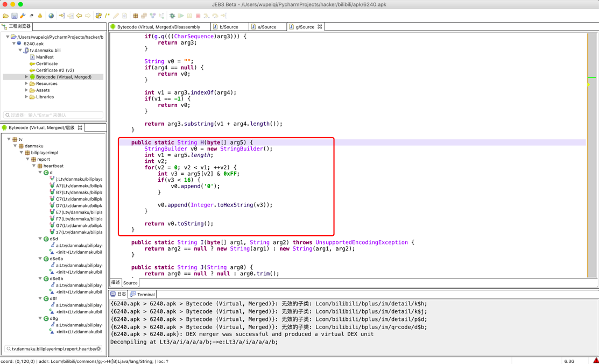The width and height of the screenshot is (599, 364).
Task: Click the yellow warning triangle toolbar icon
Action: coord(40,16)
